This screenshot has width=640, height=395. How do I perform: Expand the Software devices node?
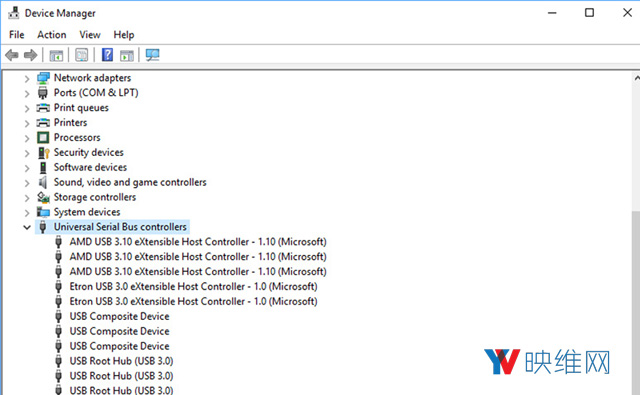[27, 168]
